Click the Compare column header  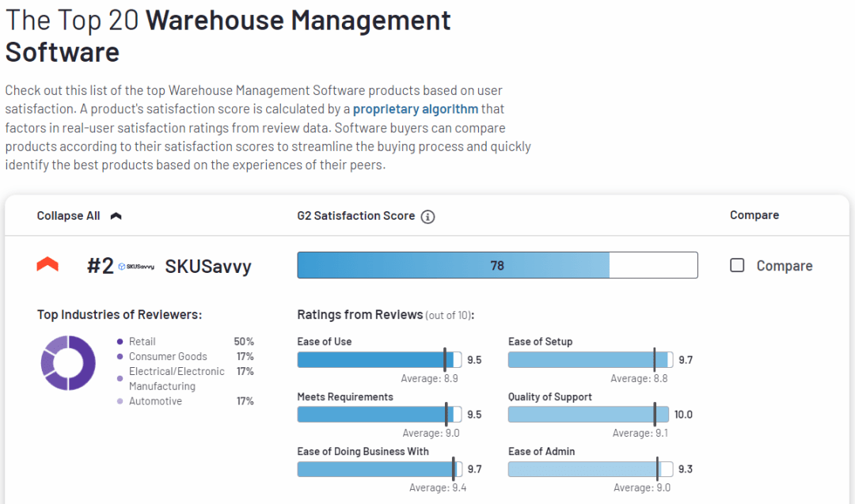click(754, 215)
